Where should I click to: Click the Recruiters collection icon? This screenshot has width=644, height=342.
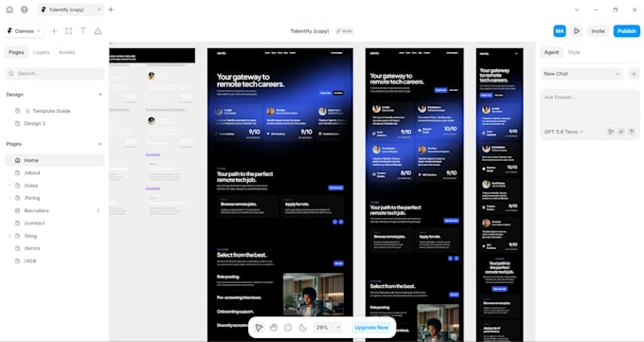pos(17,211)
